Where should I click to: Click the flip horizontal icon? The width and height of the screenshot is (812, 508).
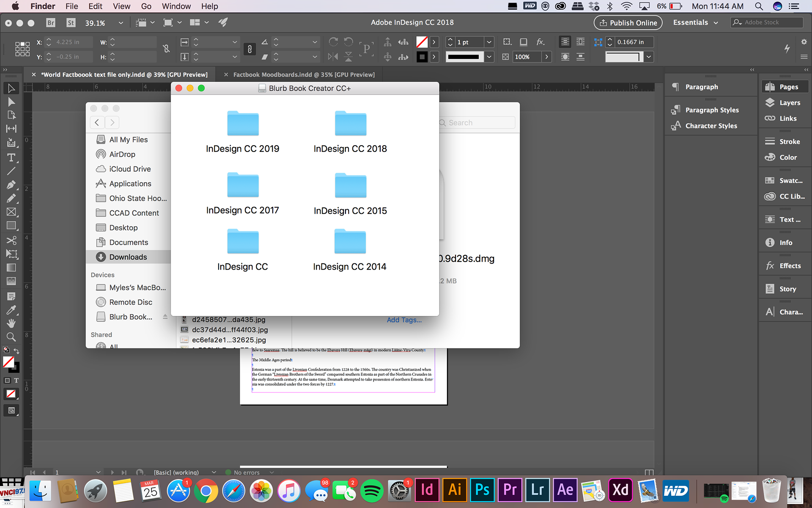[x=333, y=57]
